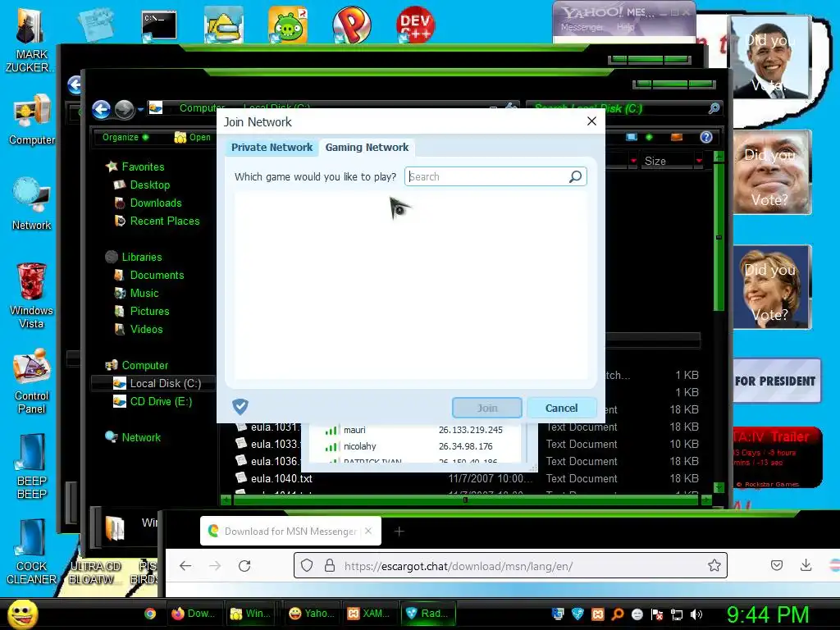Select the Download for MSN Messenger browser tab
Screen dimensions: 840x630
[x=290, y=532]
